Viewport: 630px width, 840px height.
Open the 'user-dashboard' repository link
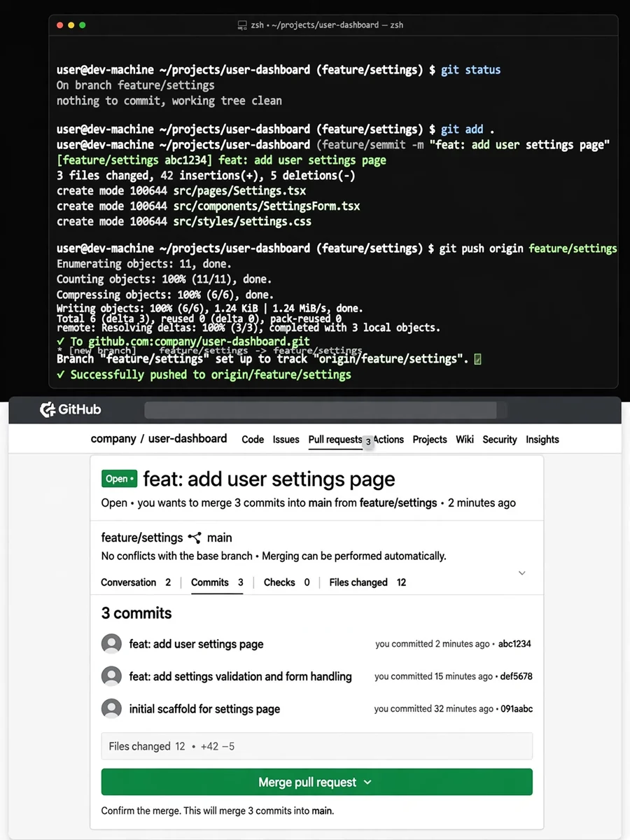pos(188,439)
